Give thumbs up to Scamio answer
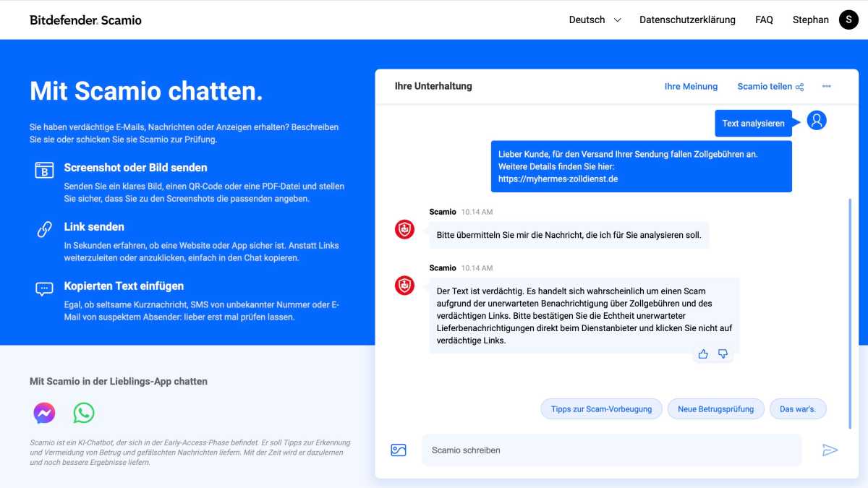Image resolution: width=868 pixels, height=488 pixels. [x=703, y=354]
